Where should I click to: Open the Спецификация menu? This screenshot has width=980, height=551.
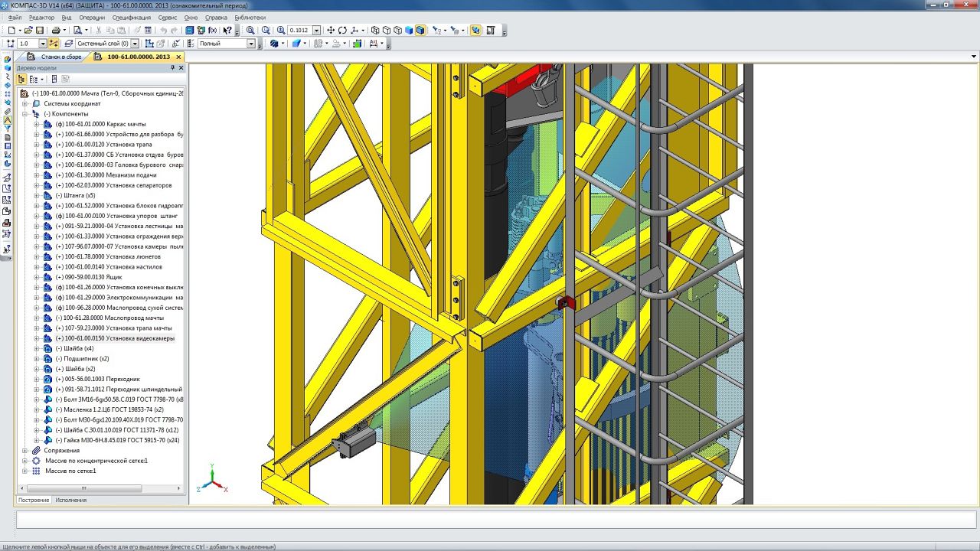click(132, 17)
